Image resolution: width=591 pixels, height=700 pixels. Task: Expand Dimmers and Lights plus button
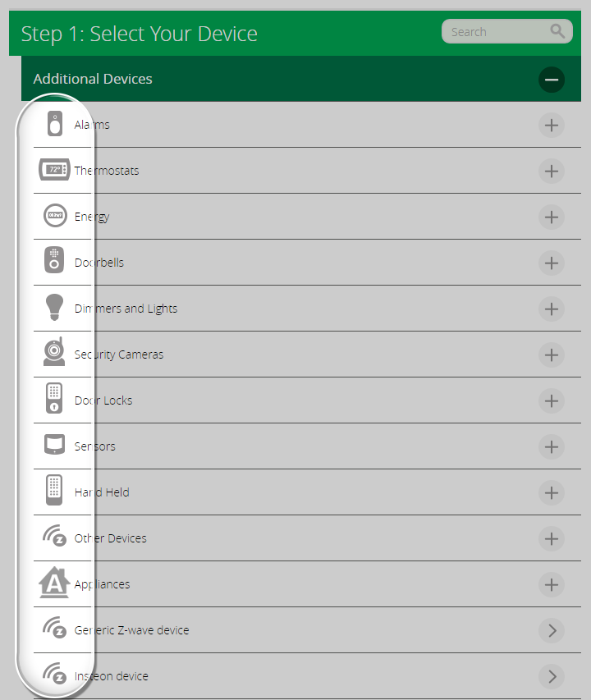tap(552, 309)
